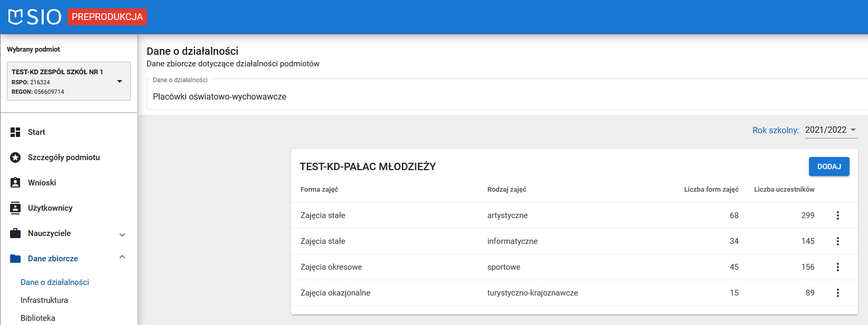Click the Użytkownicy contacts icon
The width and height of the screenshot is (868, 325).
point(15,208)
